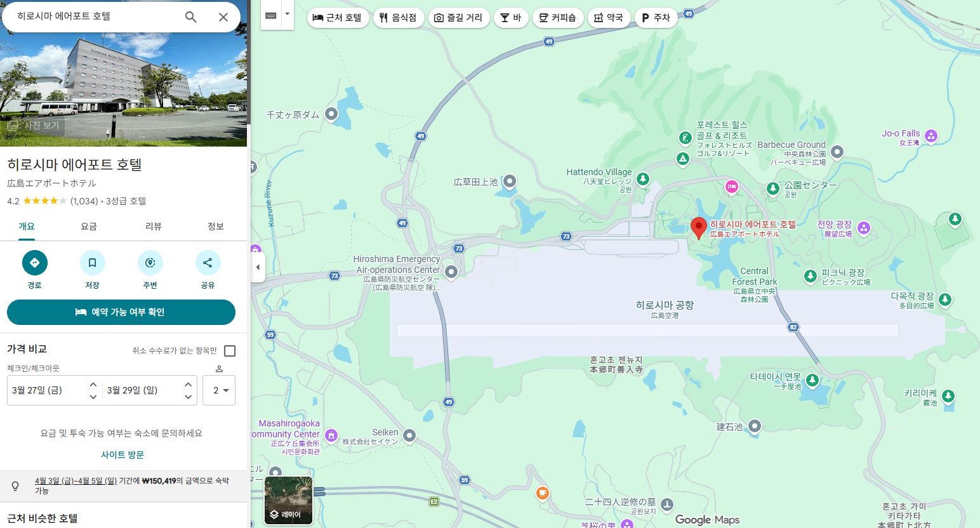Click the 포레스트 힐스 golf marker
The width and height of the screenshot is (980, 528).
coord(685,137)
